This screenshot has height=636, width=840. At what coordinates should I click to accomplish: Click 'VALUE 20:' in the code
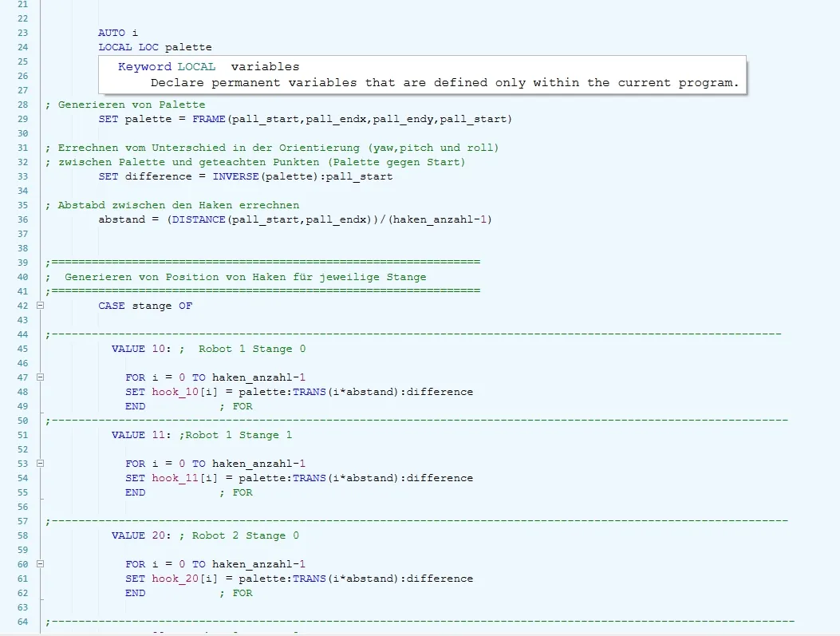coord(141,535)
